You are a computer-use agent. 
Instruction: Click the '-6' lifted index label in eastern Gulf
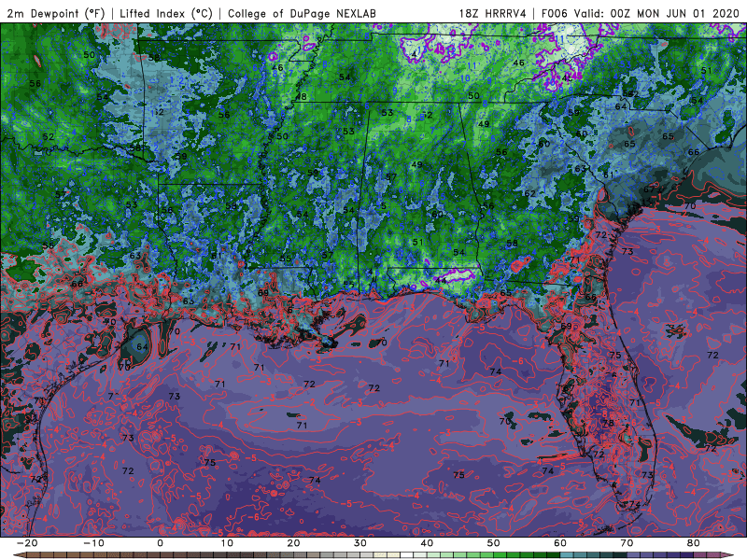tap(518, 361)
